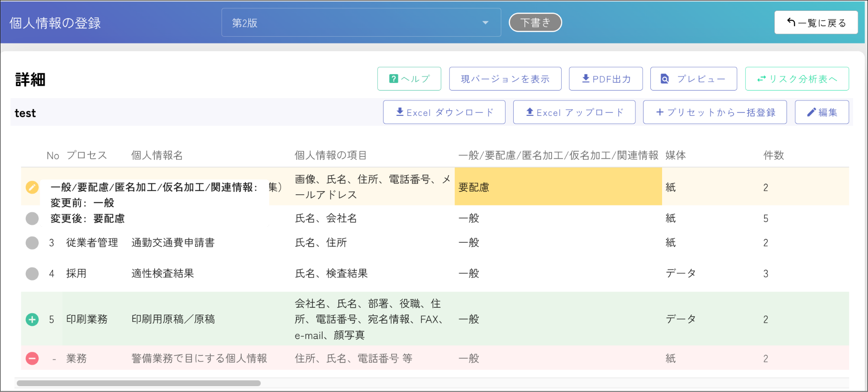Click the dropdown arrow in the version selector
This screenshot has width=868, height=392.
pos(485,23)
